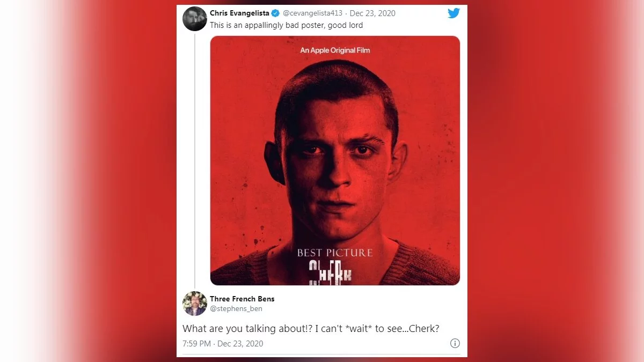Click the 'BEST PICTURE' text on poster
Screen dimensions: 644x362
335,253
